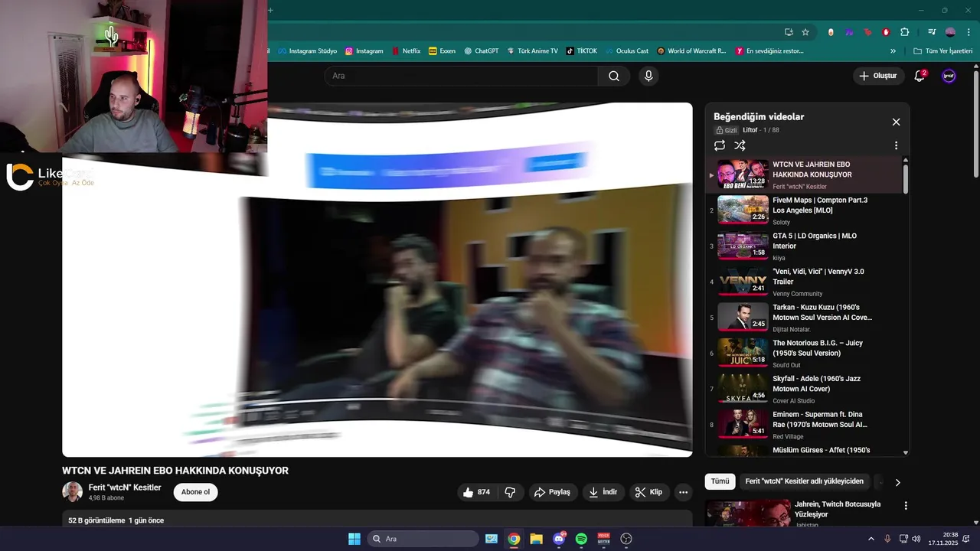The image size is (980, 551).
Task: Open the Tüm Yer İşaretleri folder
Action: pyautogui.click(x=942, y=51)
